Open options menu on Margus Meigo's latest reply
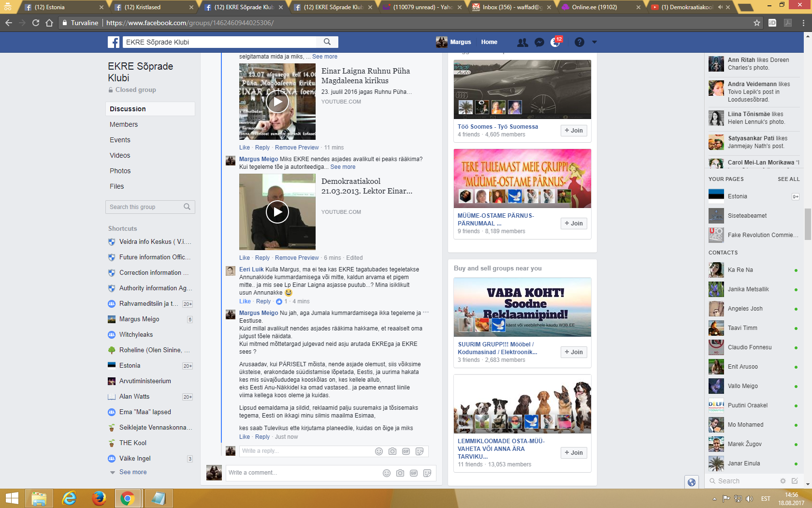812x508 pixels. pyautogui.click(x=426, y=313)
